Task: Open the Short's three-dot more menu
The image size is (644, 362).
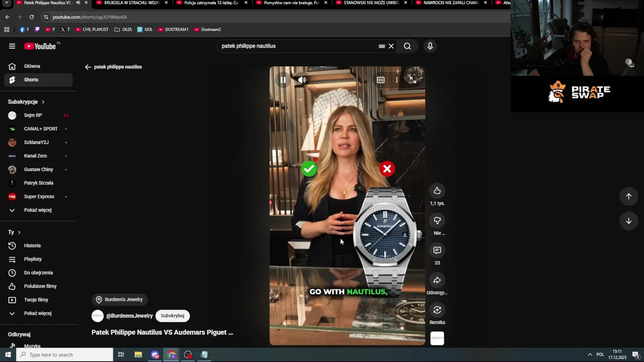Action: pyautogui.click(x=396, y=80)
